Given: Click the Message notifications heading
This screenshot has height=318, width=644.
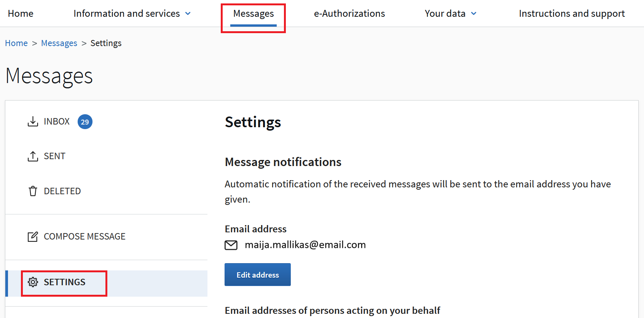Looking at the screenshot, I should coord(283,162).
